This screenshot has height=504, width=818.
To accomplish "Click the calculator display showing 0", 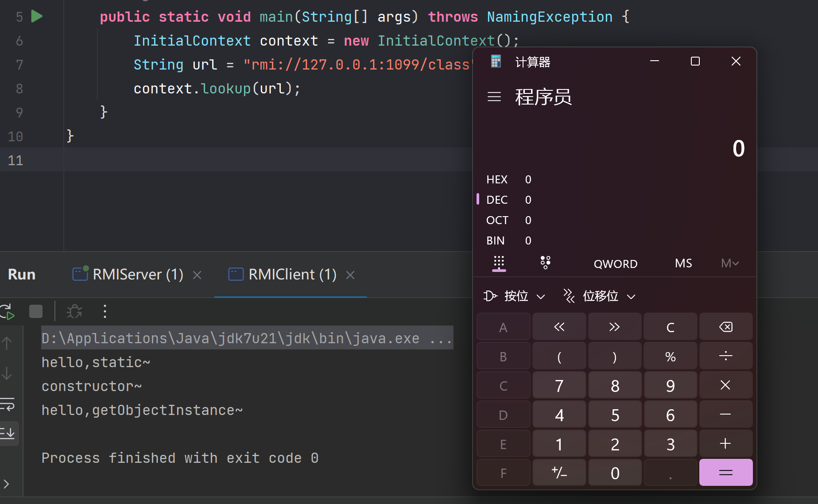I will pos(738,148).
